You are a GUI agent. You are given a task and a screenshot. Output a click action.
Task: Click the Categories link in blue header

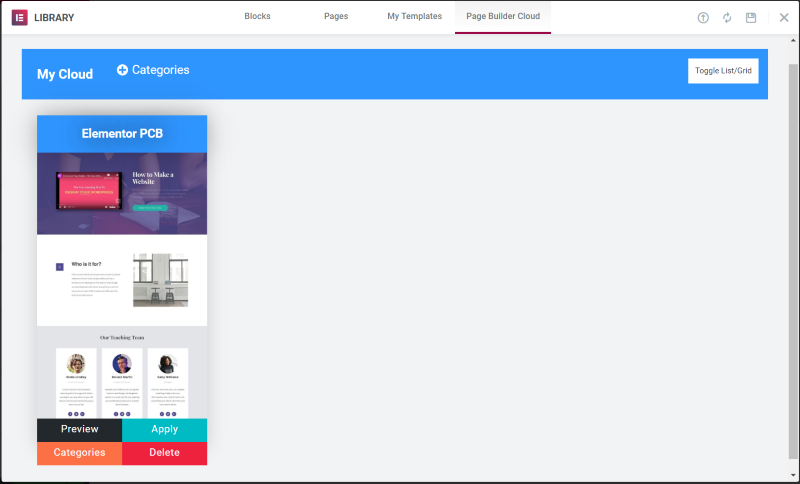(161, 70)
